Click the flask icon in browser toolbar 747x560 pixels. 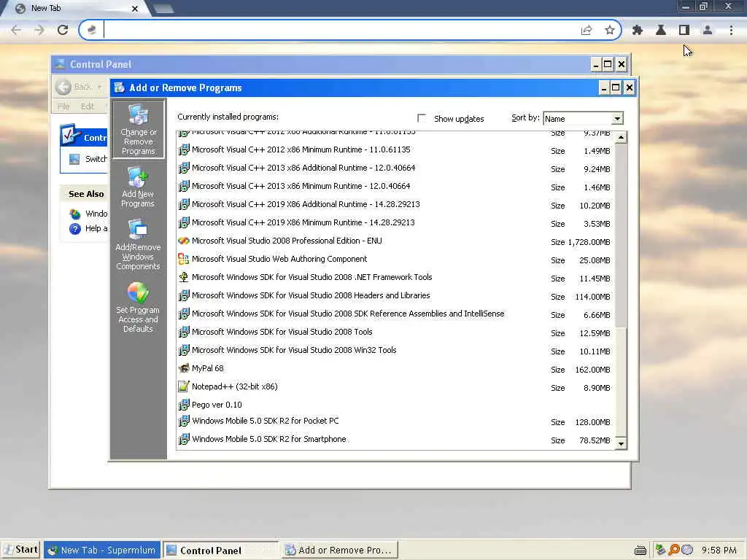(x=661, y=30)
